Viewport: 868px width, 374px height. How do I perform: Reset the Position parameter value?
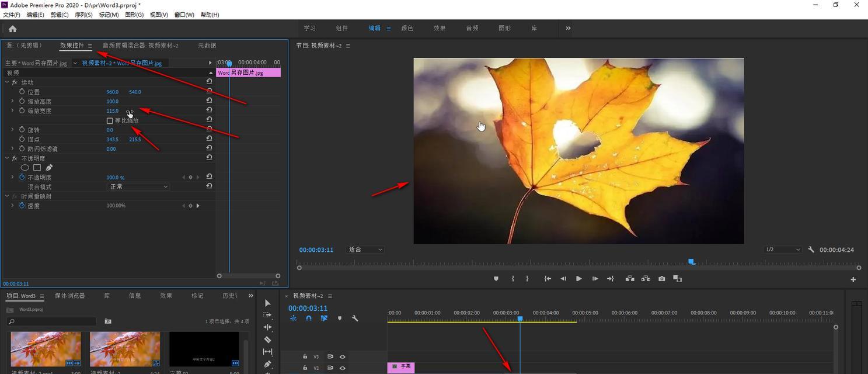[209, 92]
